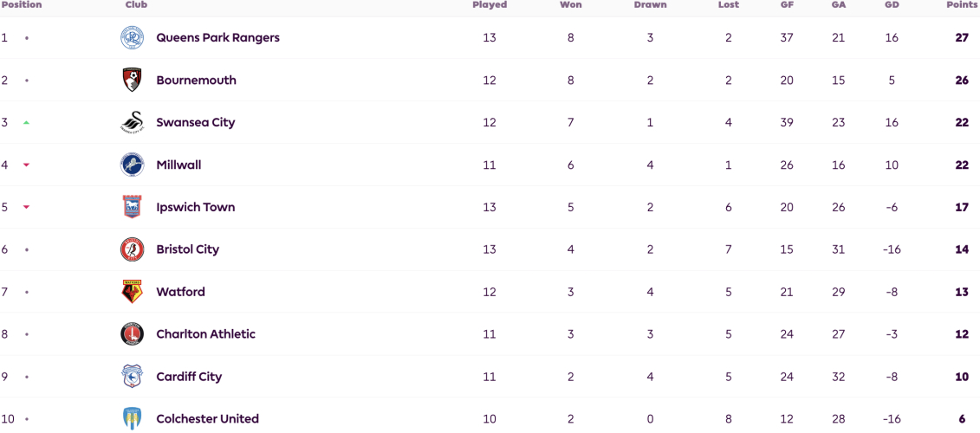Viewport: 980px width, 433px height.
Task: Click the Millwall lion crest
Action: tap(132, 165)
